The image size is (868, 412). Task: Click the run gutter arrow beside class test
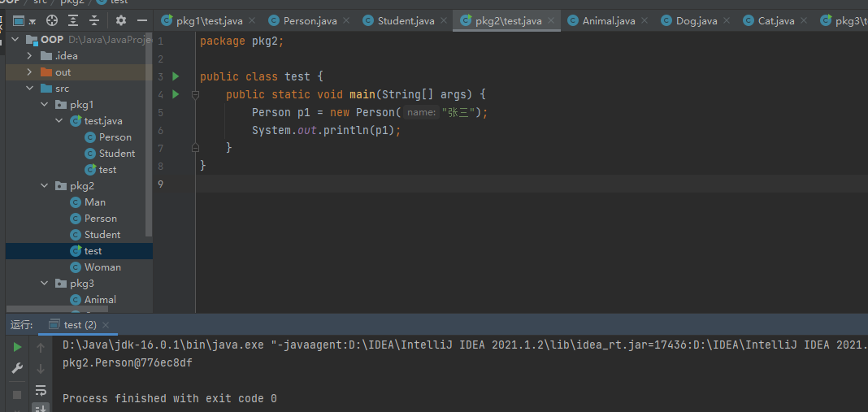tap(176, 76)
